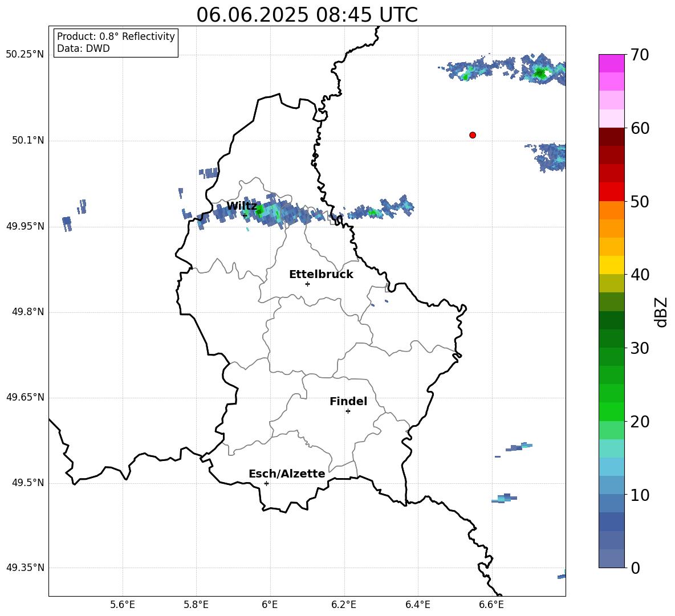
Task: Click the 49.8°N latitude label
Action: coord(28,312)
